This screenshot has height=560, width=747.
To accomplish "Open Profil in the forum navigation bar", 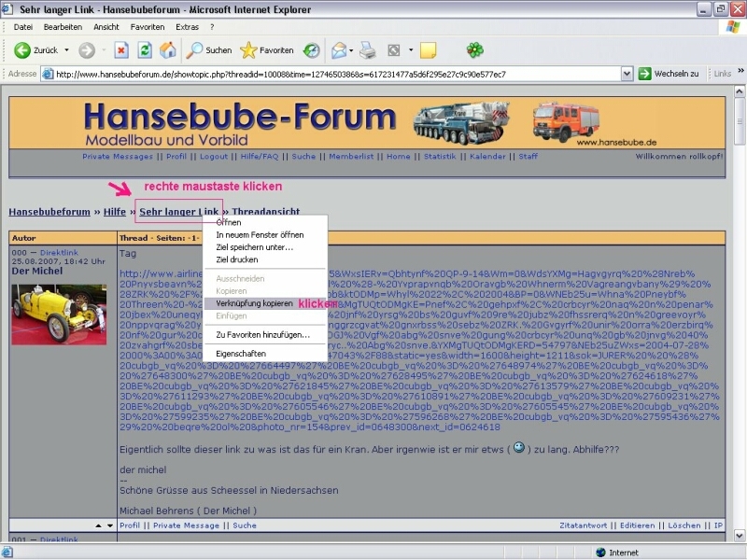I will (176, 156).
